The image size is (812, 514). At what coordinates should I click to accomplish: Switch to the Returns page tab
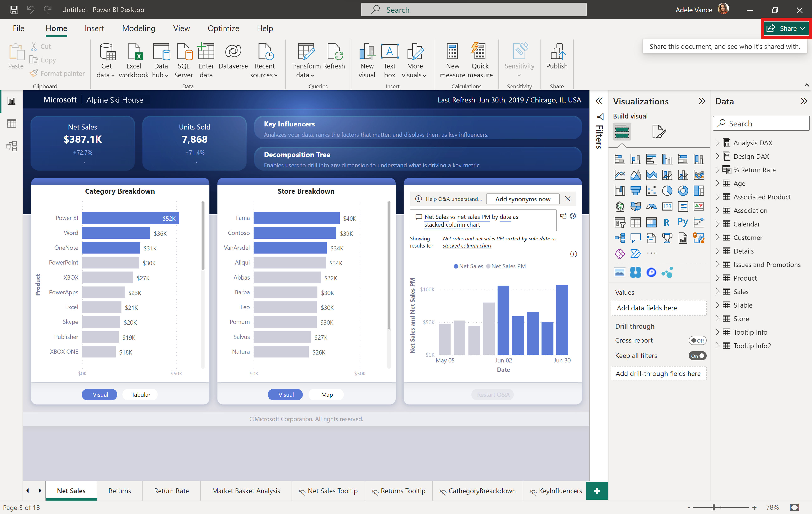point(120,491)
